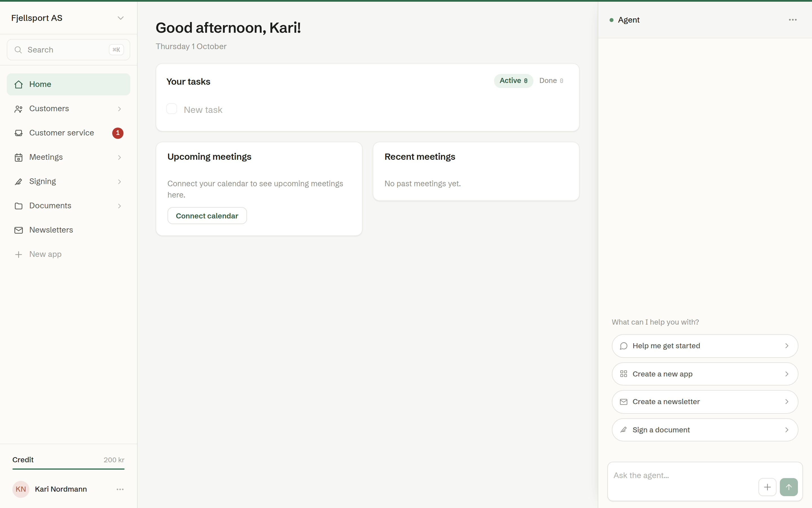The image size is (812, 508).
Task: Click the 200 kr credit amount
Action: click(114, 460)
